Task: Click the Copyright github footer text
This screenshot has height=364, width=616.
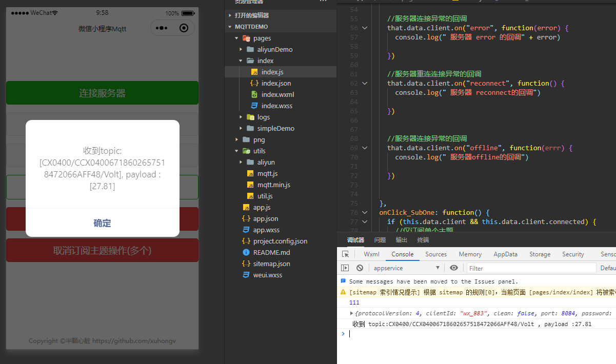Action: click(103, 340)
